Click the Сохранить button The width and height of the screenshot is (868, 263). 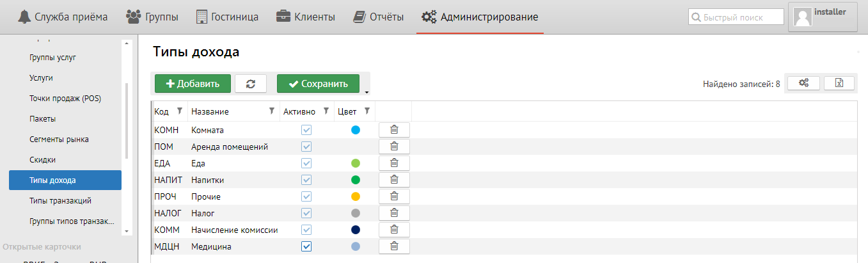(x=318, y=84)
